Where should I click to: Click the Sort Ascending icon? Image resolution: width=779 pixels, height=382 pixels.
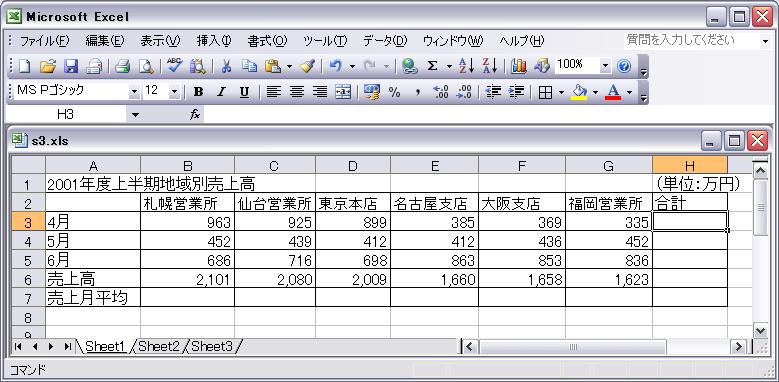pos(466,66)
